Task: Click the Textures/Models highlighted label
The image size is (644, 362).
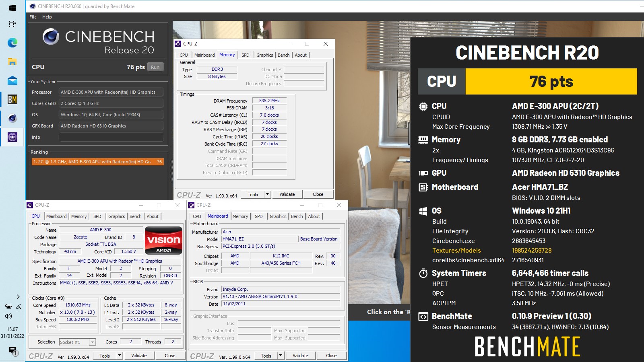Action: (x=456, y=251)
